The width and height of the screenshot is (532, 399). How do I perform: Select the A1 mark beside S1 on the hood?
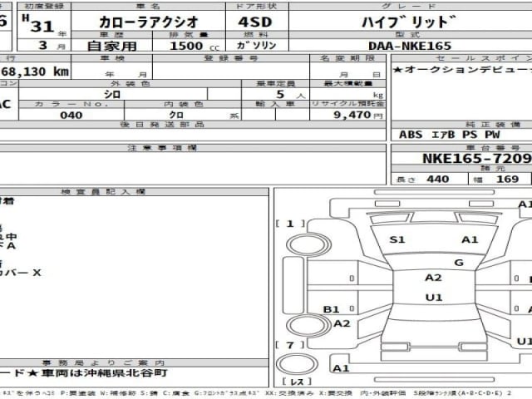[470, 240]
